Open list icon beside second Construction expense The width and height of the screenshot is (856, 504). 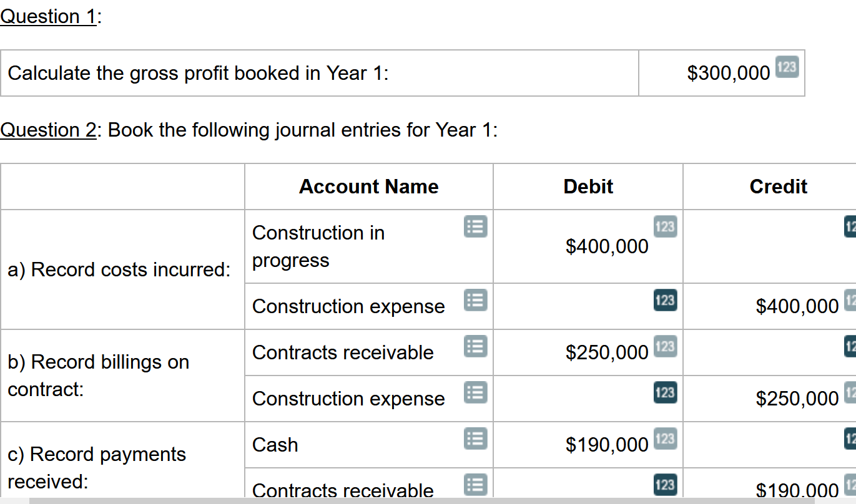pos(475,391)
